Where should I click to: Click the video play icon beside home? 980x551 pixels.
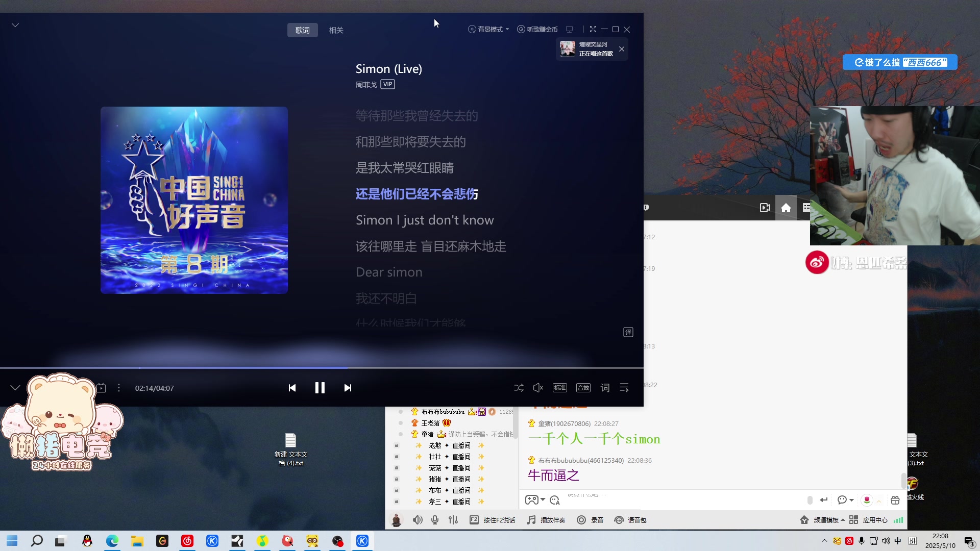point(765,208)
